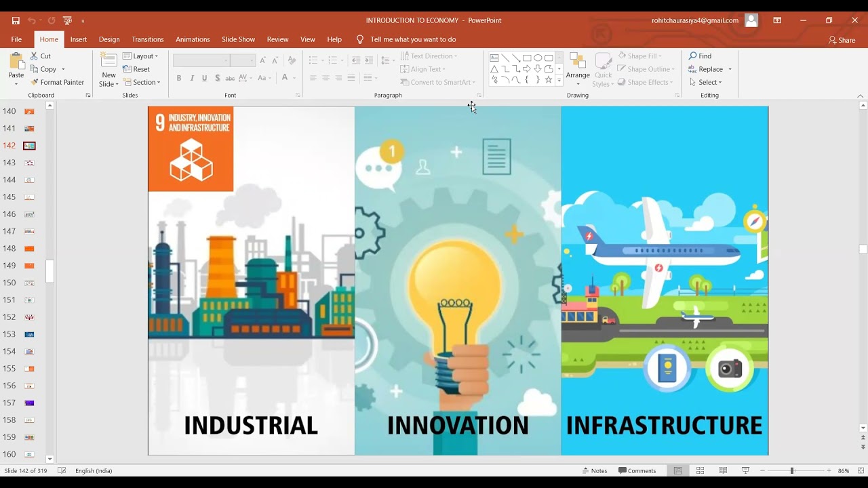Insert a New Slide
868x488 pixels.
pyautogui.click(x=108, y=70)
